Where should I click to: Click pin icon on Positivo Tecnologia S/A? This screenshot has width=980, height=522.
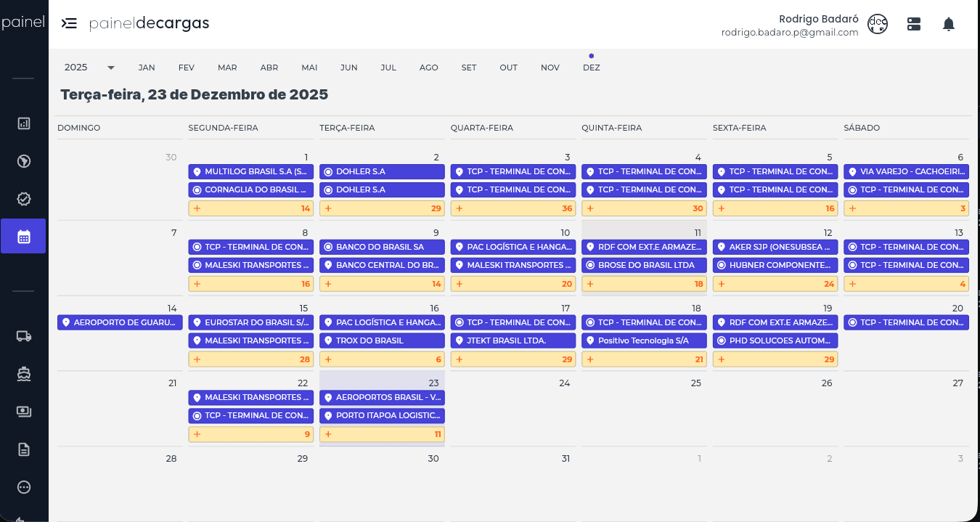click(590, 340)
